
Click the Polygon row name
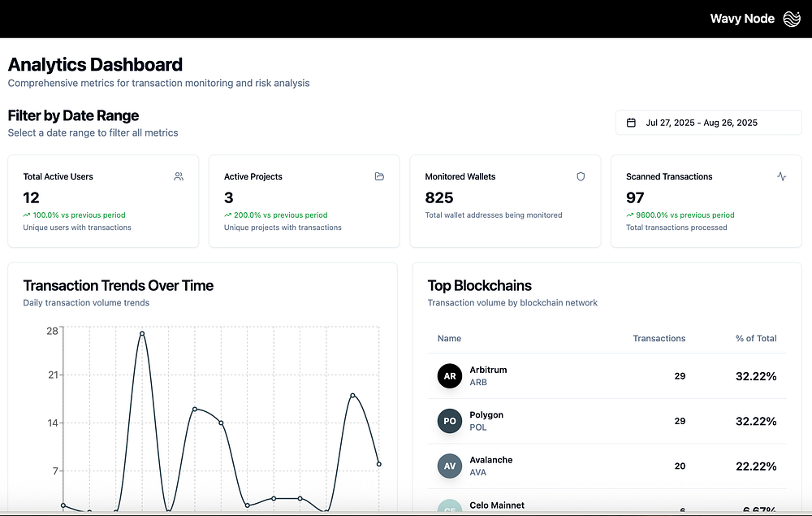pos(486,415)
